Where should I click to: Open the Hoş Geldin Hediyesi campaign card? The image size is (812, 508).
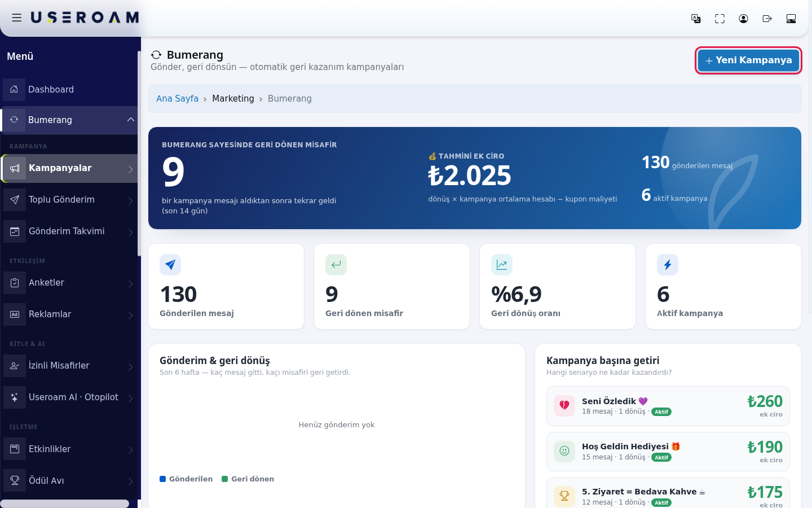[668, 452]
